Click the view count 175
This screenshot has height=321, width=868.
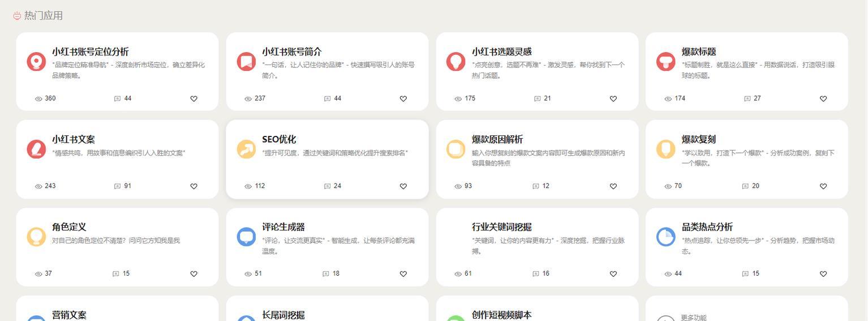click(x=470, y=99)
